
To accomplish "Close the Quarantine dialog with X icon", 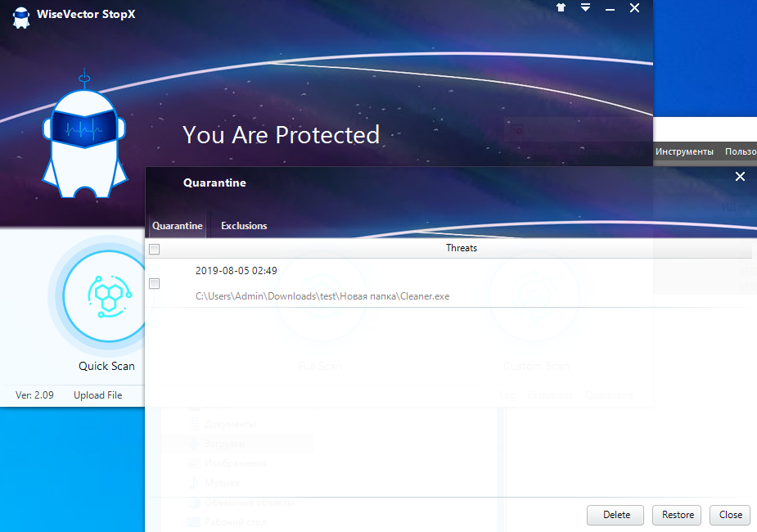I will point(740,176).
